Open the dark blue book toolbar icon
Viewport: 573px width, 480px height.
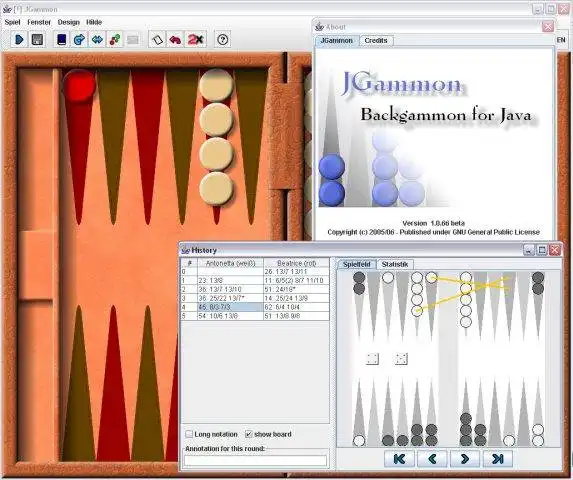(x=62, y=39)
